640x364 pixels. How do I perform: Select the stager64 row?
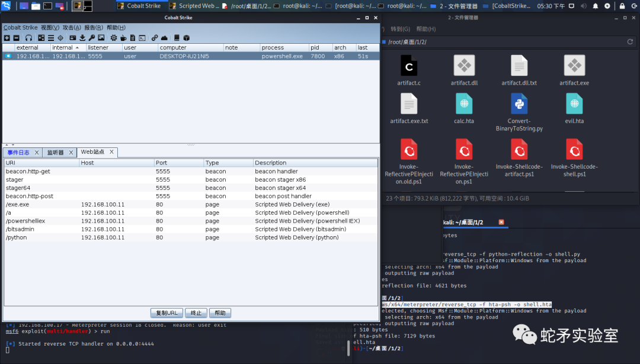(191, 188)
